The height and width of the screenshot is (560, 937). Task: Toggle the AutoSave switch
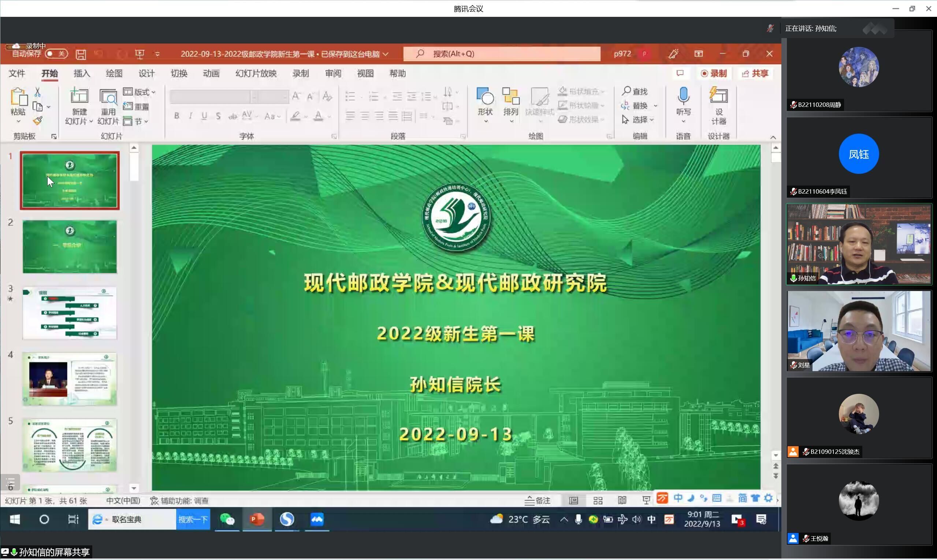(x=56, y=54)
